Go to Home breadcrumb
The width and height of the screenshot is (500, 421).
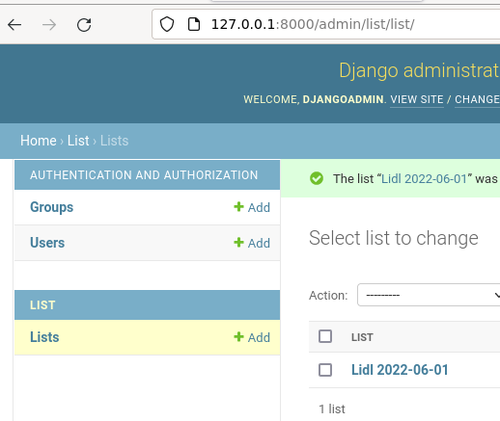38,141
